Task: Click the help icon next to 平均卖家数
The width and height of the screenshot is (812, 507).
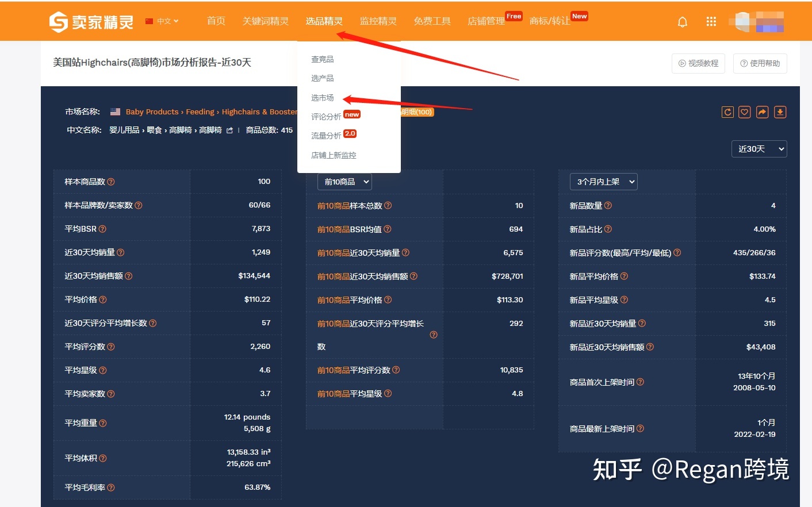Action: click(x=111, y=394)
